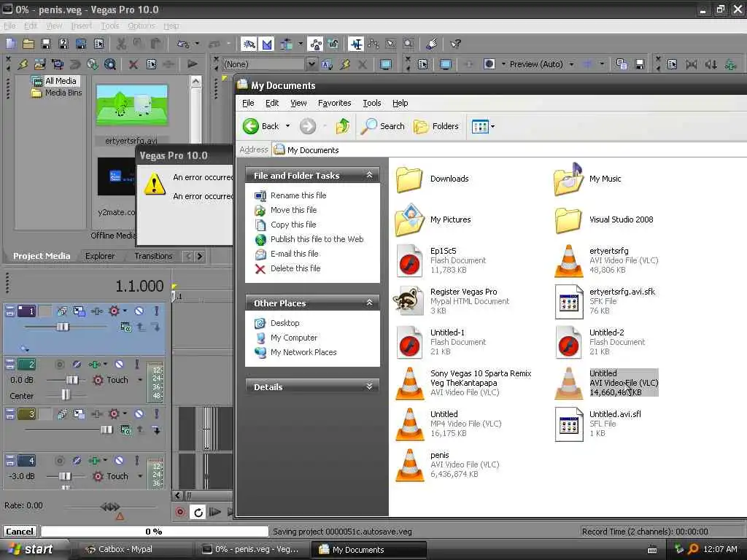Viewport: 747px width, 560px height.
Task: Toggle solo on audio track 2
Action: (x=136, y=365)
